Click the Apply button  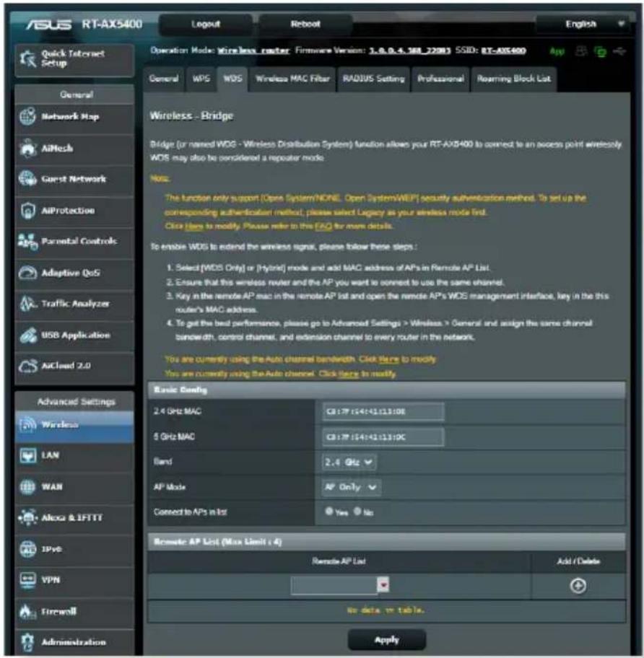tap(387, 640)
